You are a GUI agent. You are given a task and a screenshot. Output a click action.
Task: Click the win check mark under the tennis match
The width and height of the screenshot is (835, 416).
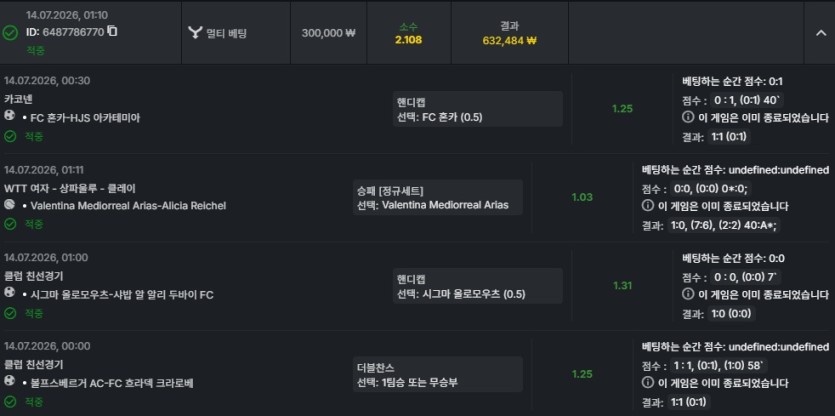tap(9, 224)
